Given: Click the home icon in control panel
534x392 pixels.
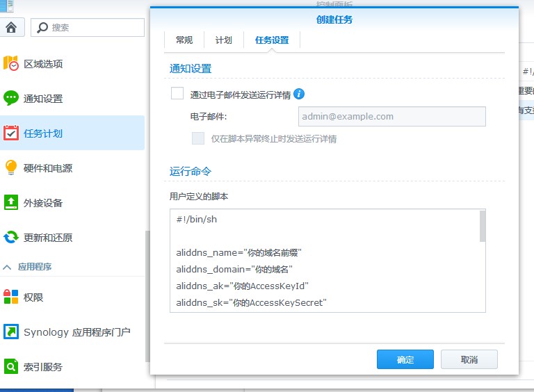Looking at the screenshot, I should tap(11, 28).
